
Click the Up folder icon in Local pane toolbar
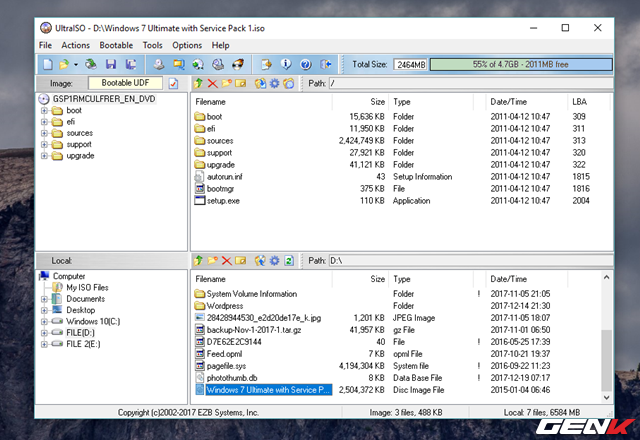coord(198,260)
